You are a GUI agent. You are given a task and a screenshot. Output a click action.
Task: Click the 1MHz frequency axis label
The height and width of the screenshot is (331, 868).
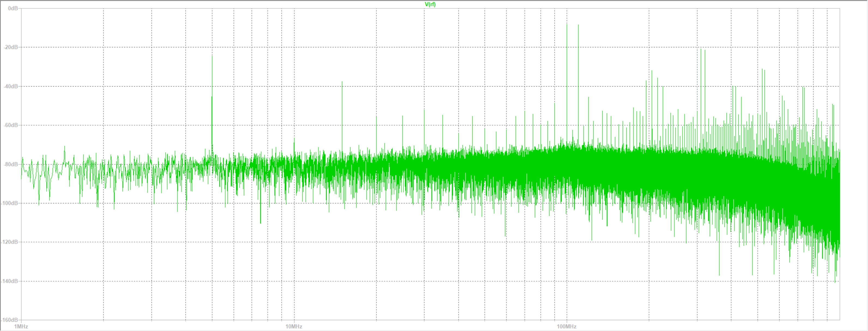click(x=21, y=326)
